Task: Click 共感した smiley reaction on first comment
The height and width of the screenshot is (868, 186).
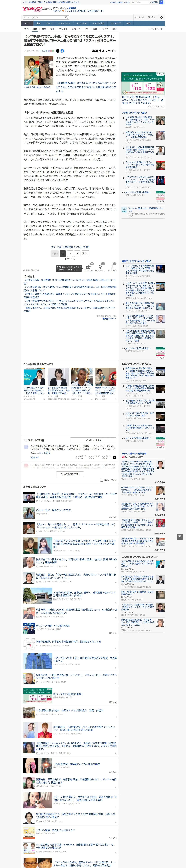Action: point(81,457)
